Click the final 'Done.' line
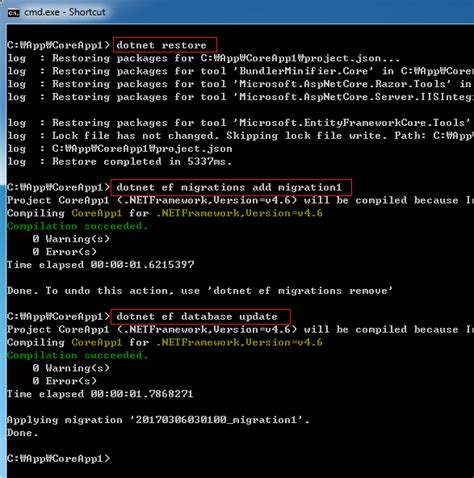 (x=23, y=433)
